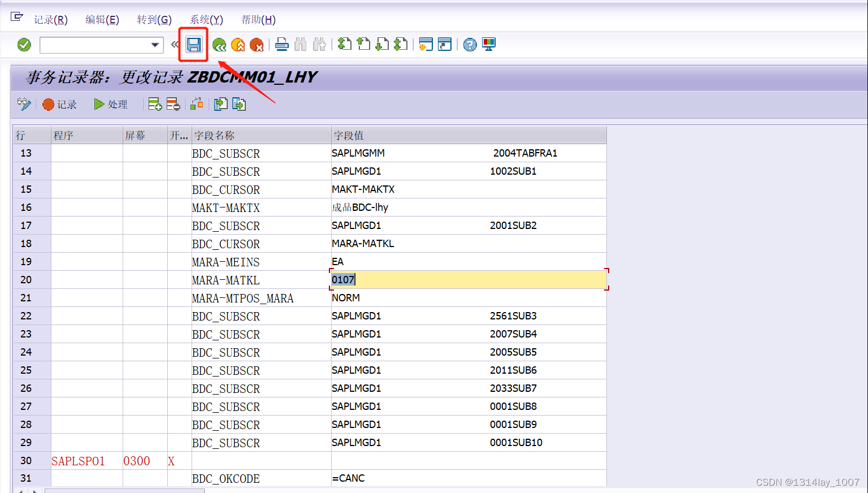868x493 pixels.
Task: Click the 行 column header
Action: tap(32, 135)
